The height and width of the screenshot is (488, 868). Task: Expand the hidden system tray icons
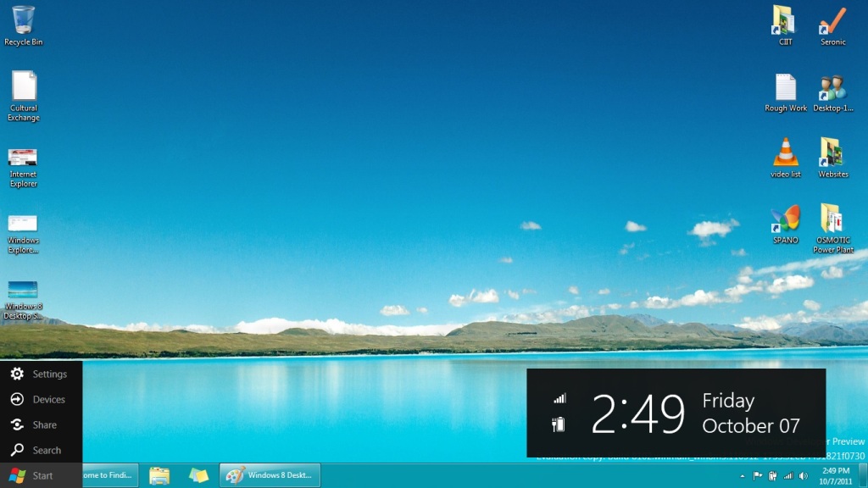(741, 476)
